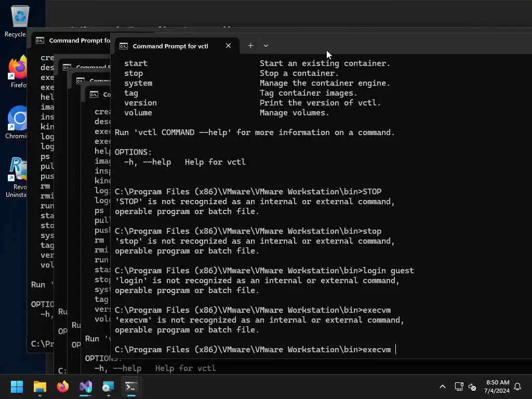Click the prompt line ending with 'login guest'
This screenshot has height=399, width=532.
point(264,270)
